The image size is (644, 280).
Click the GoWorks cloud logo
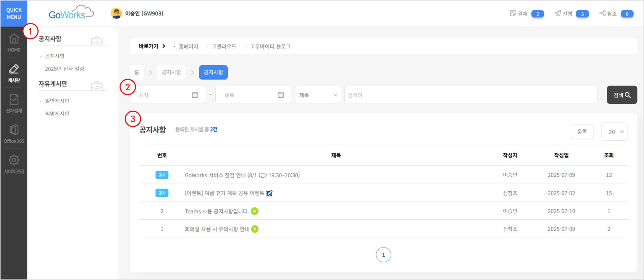pos(71,13)
